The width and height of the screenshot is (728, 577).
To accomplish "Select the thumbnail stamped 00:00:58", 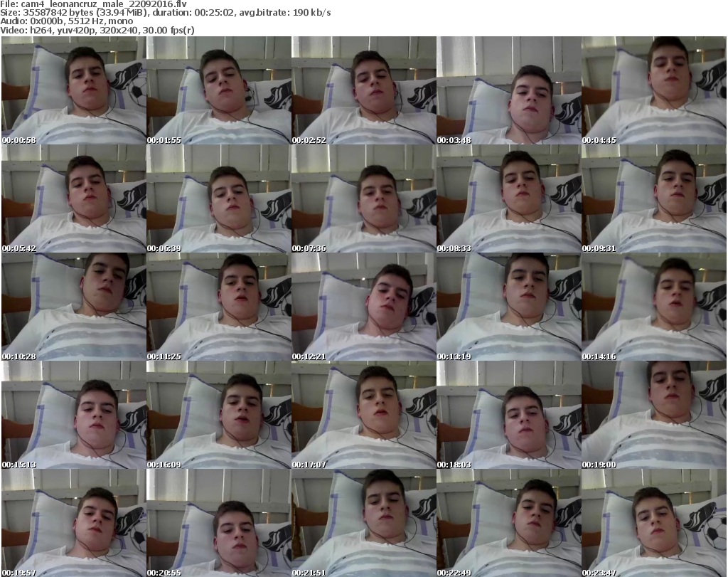I will [74, 90].
